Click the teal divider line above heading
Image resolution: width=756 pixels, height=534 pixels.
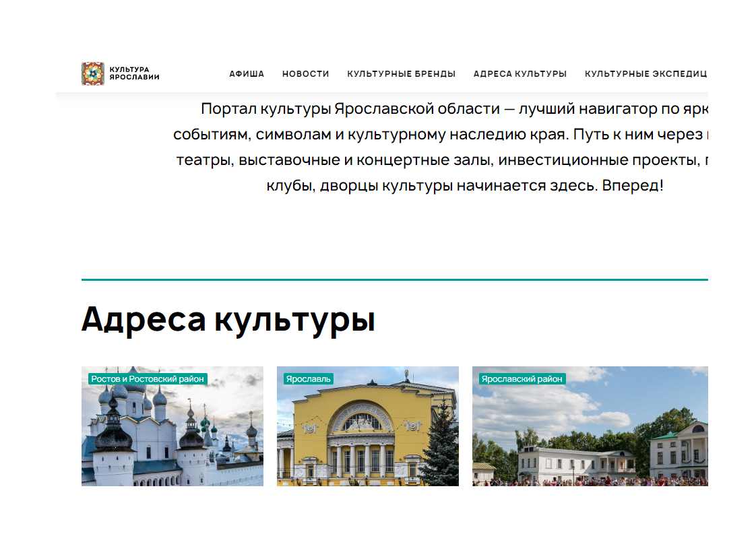coord(394,279)
